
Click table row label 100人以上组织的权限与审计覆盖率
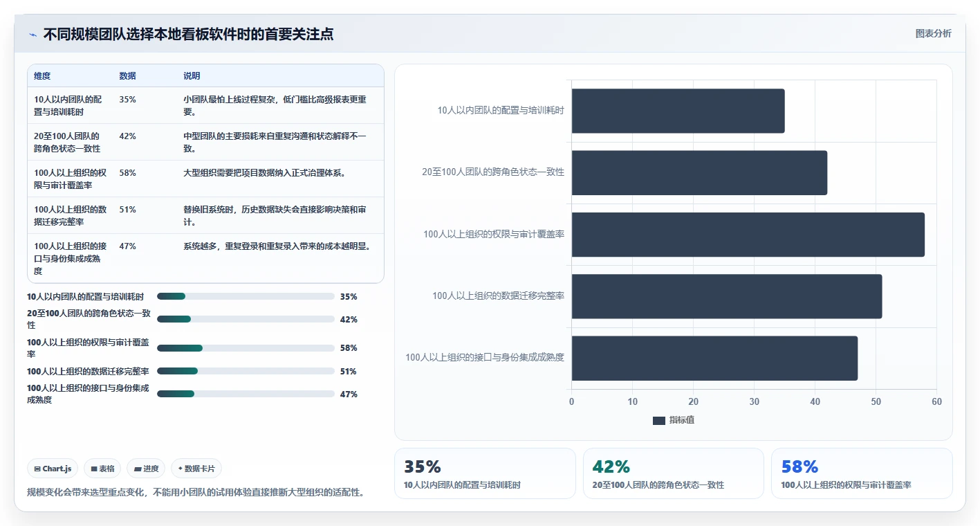click(x=70, y=179)
